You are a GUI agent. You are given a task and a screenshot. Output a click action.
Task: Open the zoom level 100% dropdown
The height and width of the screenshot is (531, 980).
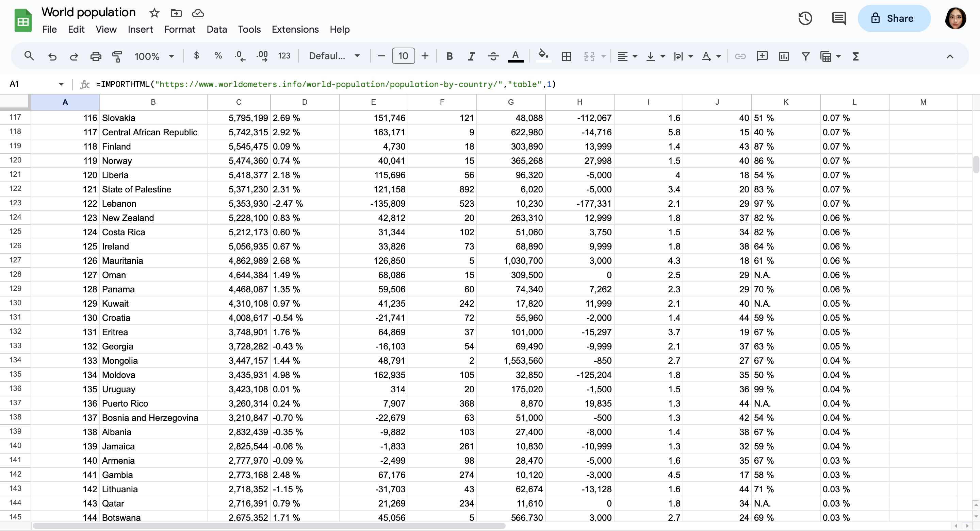pyautogui.click(x=154, y=56)
